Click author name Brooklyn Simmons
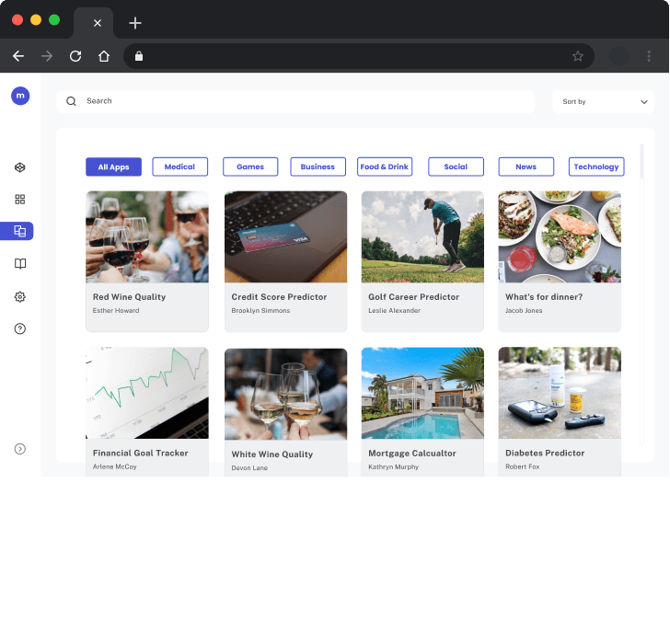Viewport: 670px width, 644px height. [x=260, y=310]
